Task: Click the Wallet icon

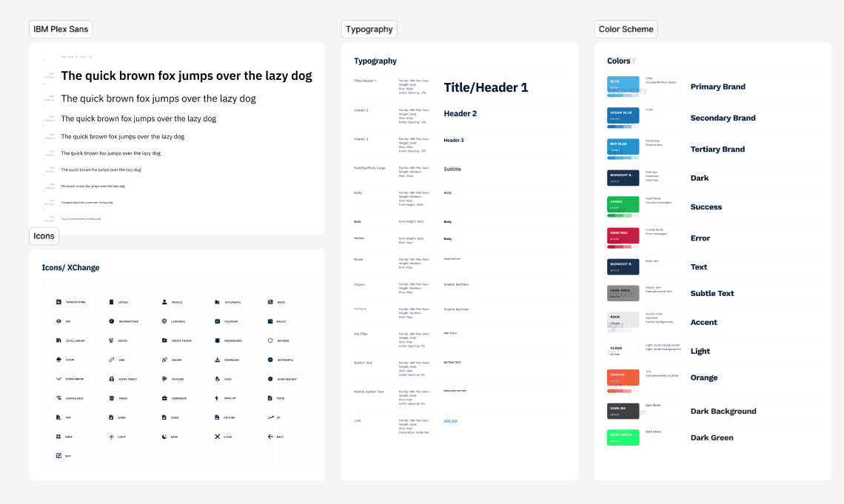Action: pos(270,321)
